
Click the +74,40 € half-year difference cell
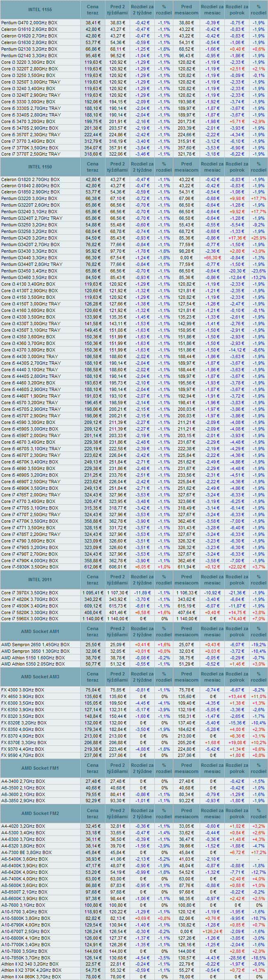(x=237, y=619)
